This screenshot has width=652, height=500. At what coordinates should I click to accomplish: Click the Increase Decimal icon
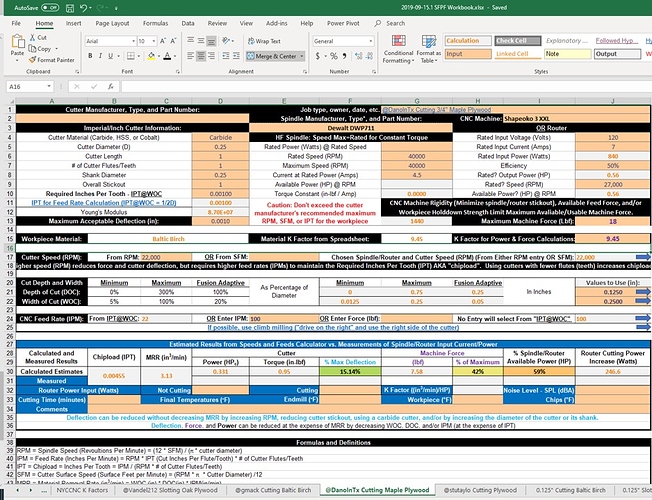coord(358,56)
